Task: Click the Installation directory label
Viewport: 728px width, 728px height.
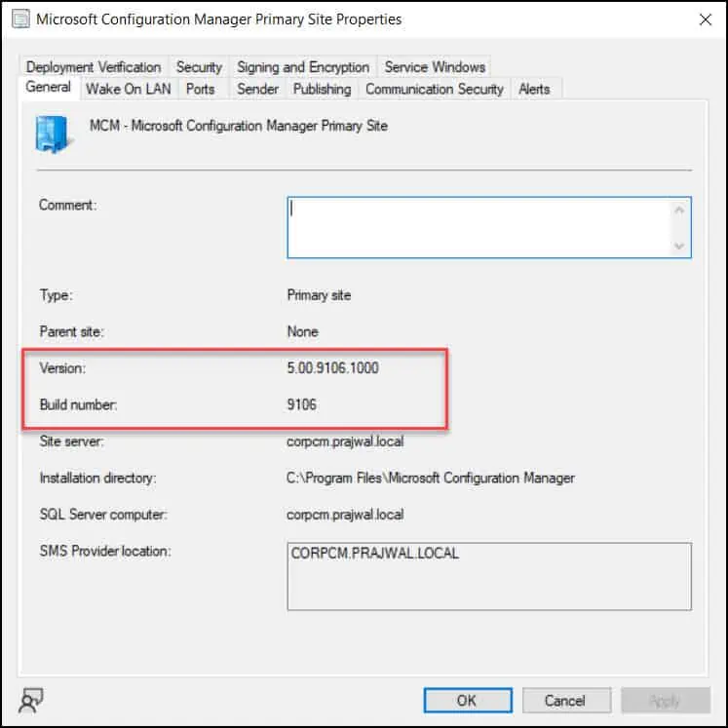Action: tap(97, 478)
